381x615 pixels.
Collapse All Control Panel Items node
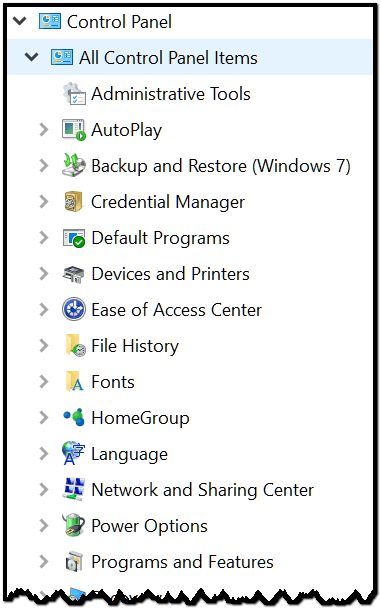pos(31,57)
